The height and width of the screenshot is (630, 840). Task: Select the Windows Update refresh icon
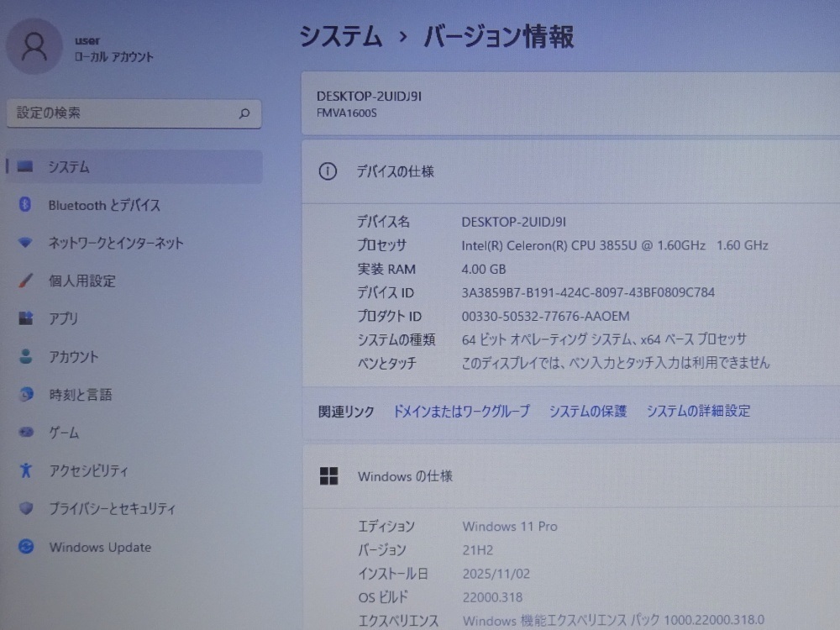pyautogui.click(x=25, y=547)
